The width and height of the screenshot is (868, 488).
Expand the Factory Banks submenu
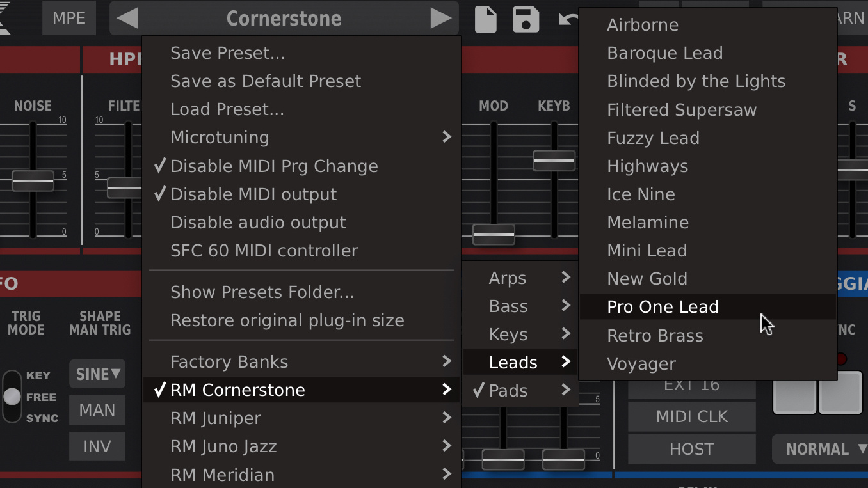(301, 362)
